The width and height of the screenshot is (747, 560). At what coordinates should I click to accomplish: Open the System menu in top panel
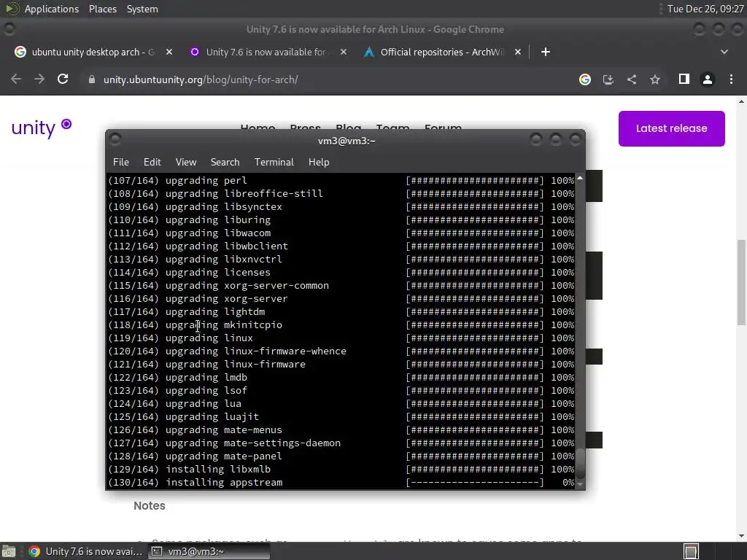[x=142, y=9]
